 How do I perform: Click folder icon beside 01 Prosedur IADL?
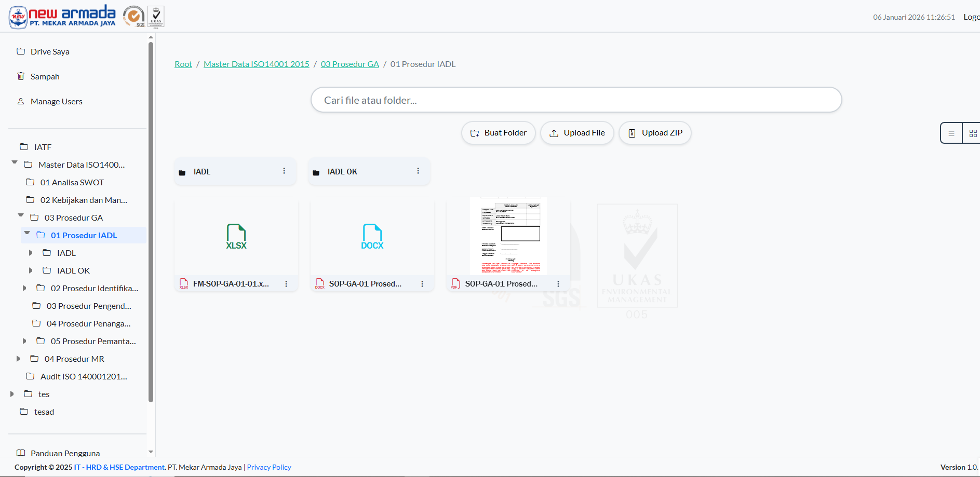[41, 235]
